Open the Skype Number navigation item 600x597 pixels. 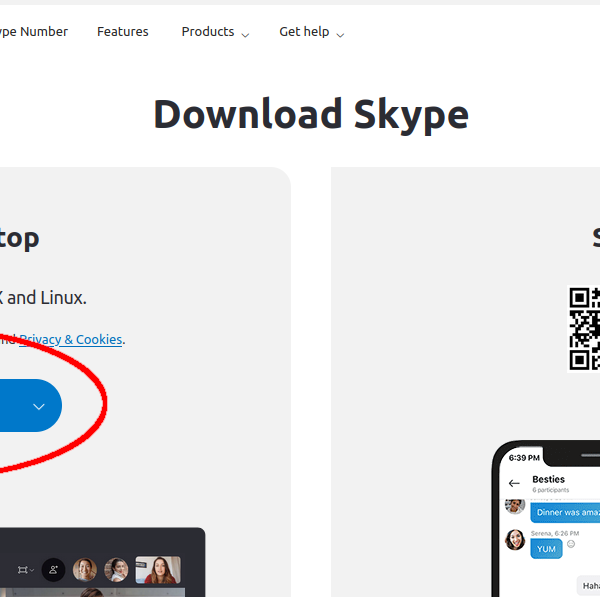tap(34, 31)
